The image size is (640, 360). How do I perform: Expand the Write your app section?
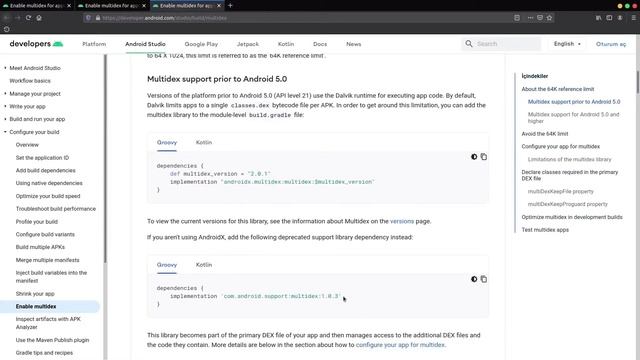tap(5, 107)
